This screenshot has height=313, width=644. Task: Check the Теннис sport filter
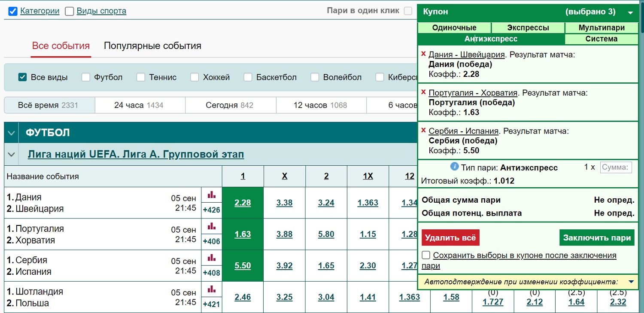point(141,77)
